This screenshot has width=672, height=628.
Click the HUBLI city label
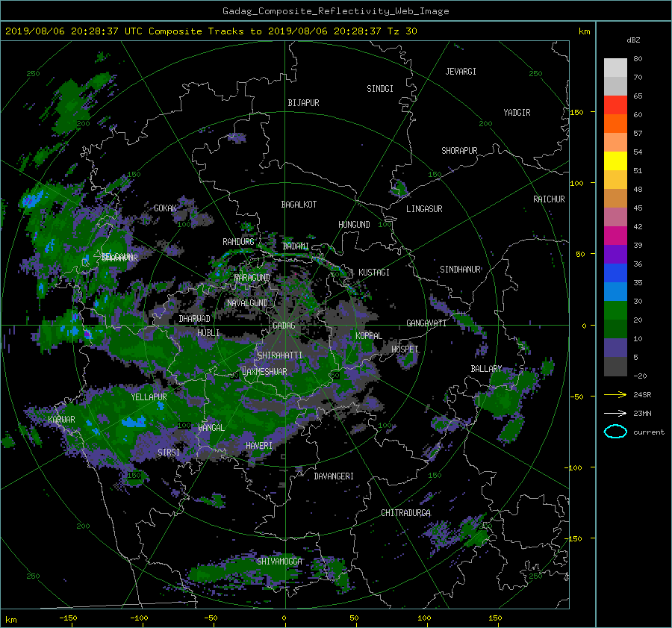(x=208, y=333)
